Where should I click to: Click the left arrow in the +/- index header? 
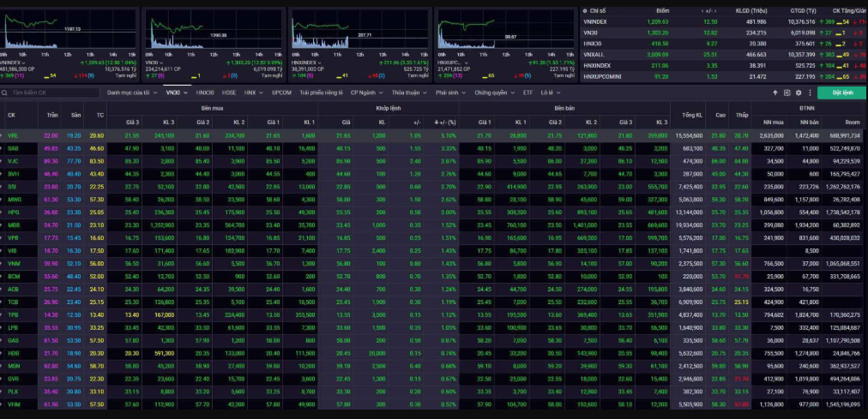coord(702,10)
